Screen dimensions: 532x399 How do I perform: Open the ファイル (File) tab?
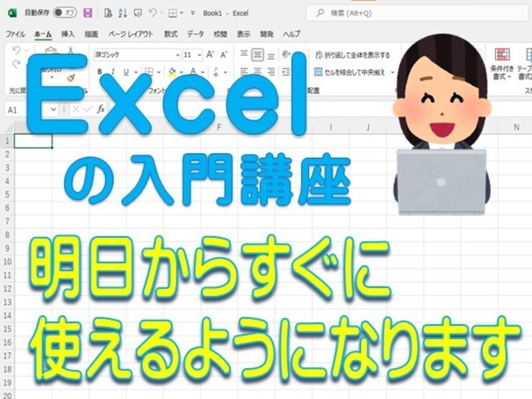point(15,34)
